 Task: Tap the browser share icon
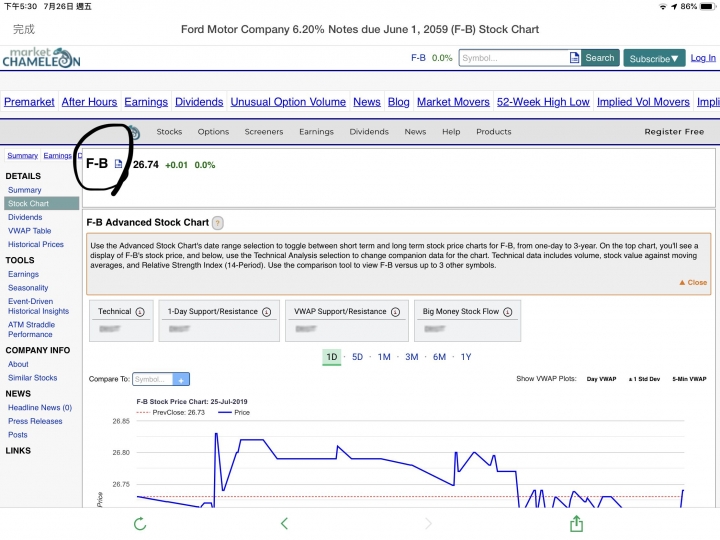tap(576, 523)
